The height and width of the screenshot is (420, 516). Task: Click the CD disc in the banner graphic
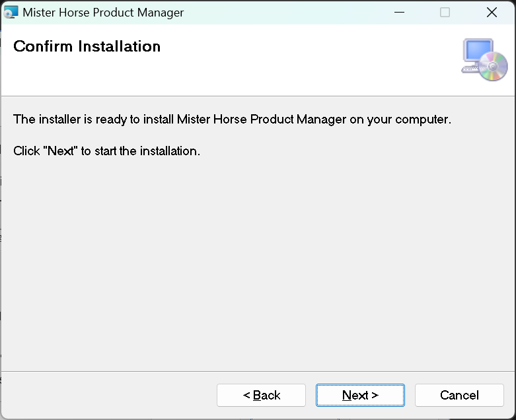[493, 67]
